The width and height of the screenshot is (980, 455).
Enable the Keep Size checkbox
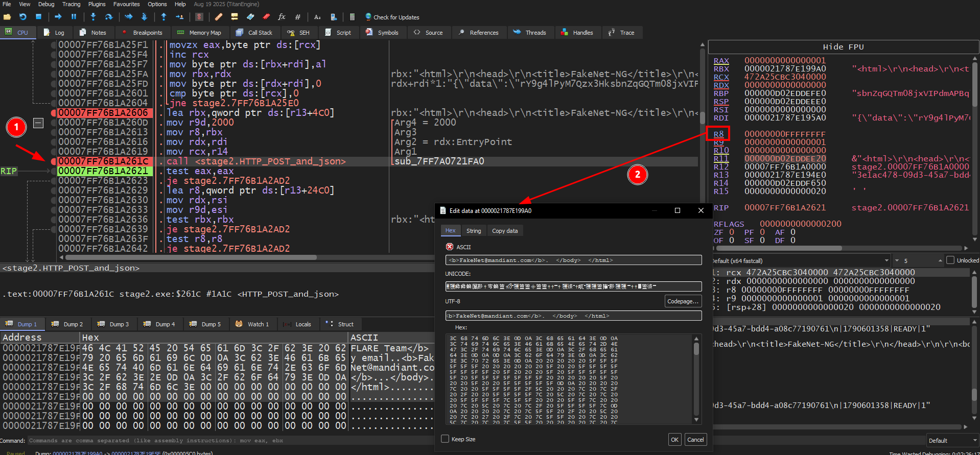click(x=445, y=439)
